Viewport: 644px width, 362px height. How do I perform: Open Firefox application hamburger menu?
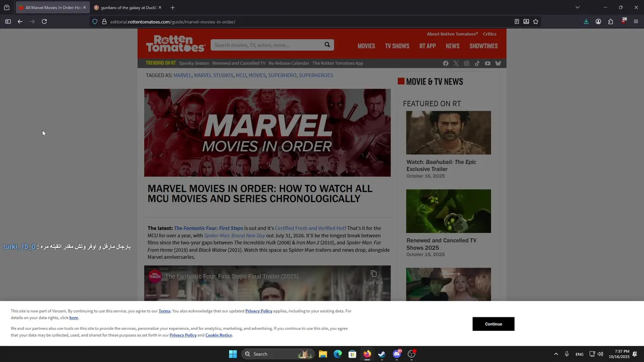(636, 22)
